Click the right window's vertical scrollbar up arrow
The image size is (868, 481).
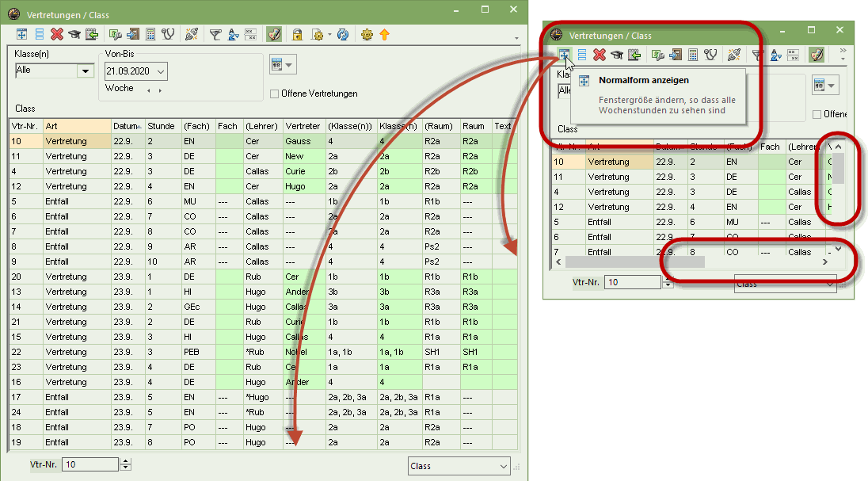coord(838,147)
